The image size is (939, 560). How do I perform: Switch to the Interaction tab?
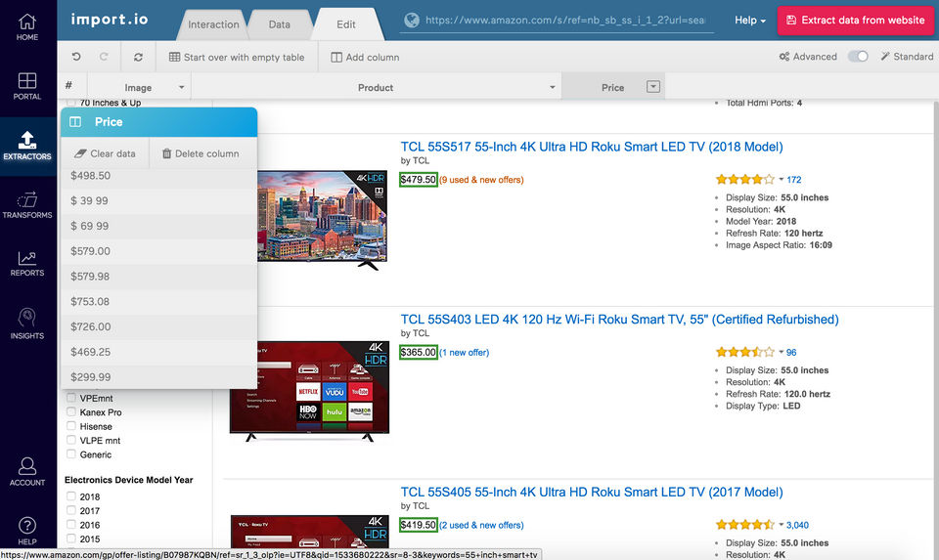pos(213,24)
